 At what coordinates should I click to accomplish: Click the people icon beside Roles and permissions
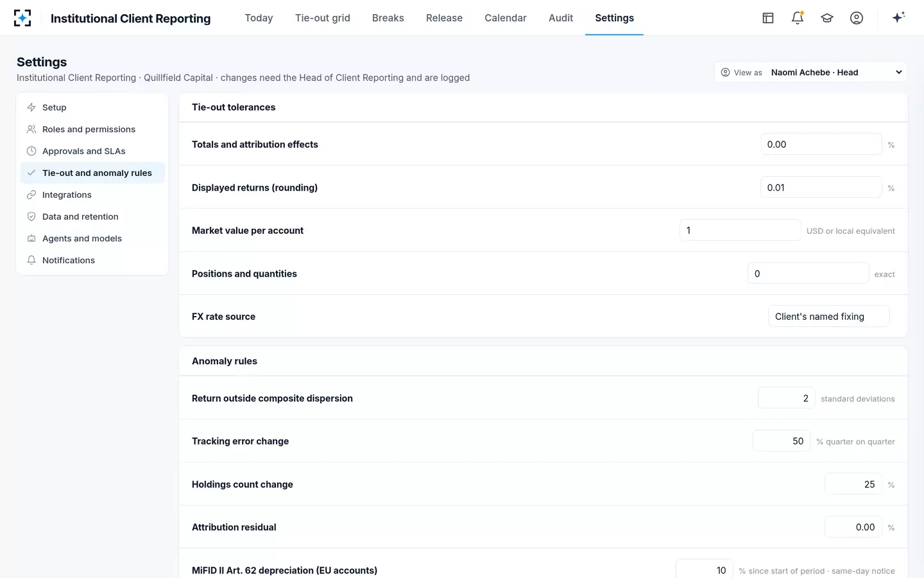click(31, 129)
